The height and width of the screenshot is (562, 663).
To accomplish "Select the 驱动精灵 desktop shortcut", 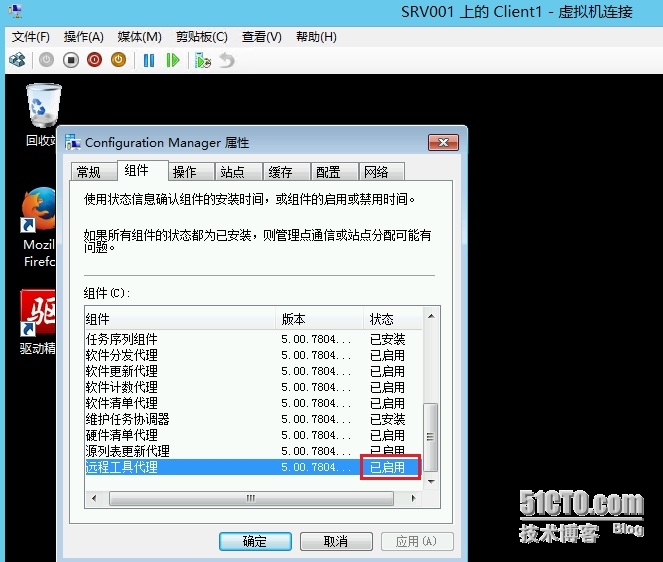I will [38, 322].
